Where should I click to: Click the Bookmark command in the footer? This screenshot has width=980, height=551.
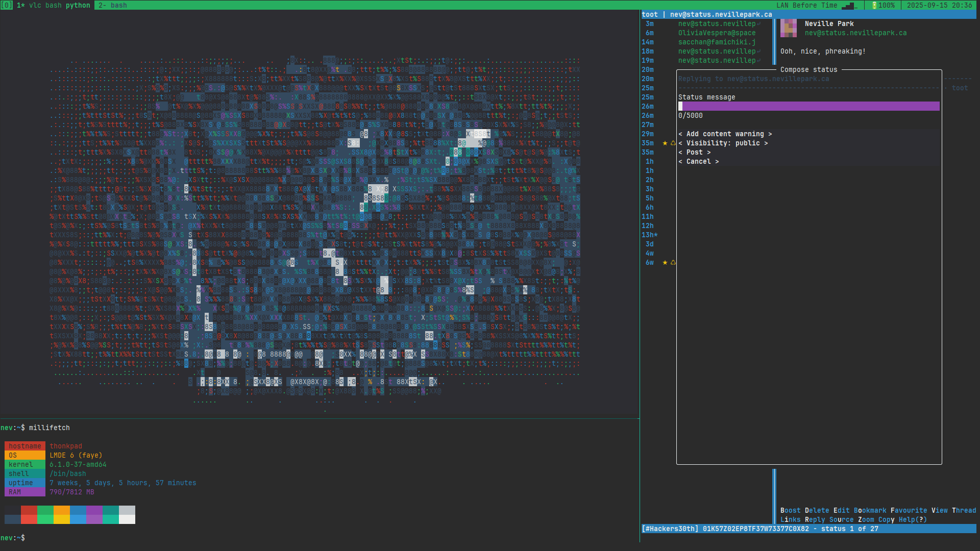pos(870,511)
